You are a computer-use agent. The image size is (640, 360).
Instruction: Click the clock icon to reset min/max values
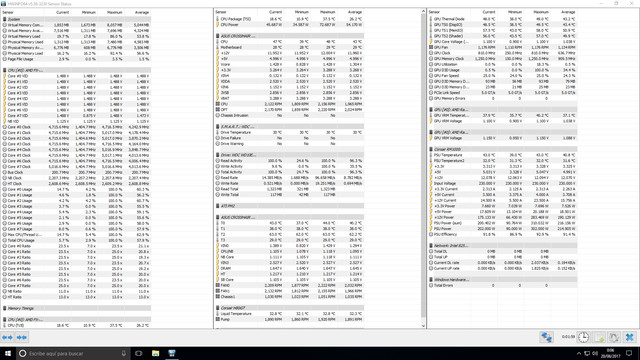(584, 337)
